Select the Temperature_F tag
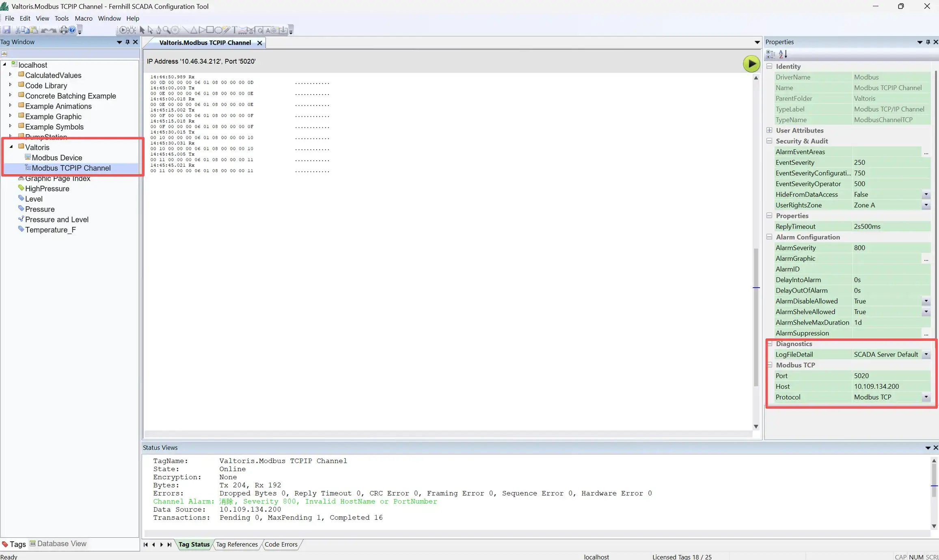 50,230
